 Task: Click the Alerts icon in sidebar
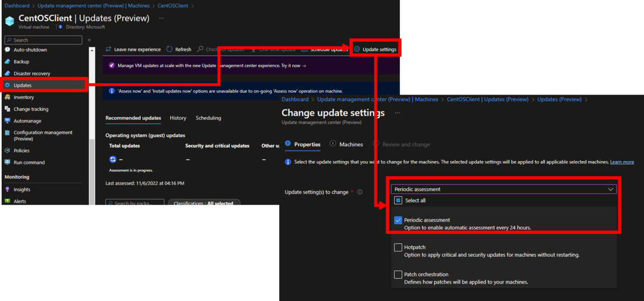tap(8, 201)
